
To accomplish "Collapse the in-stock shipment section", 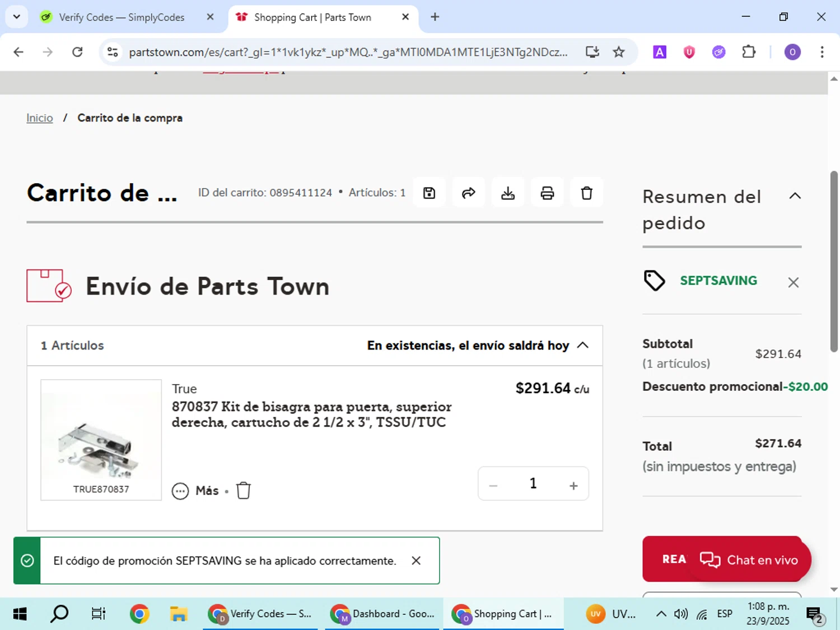I will click(x=582, y=345).
